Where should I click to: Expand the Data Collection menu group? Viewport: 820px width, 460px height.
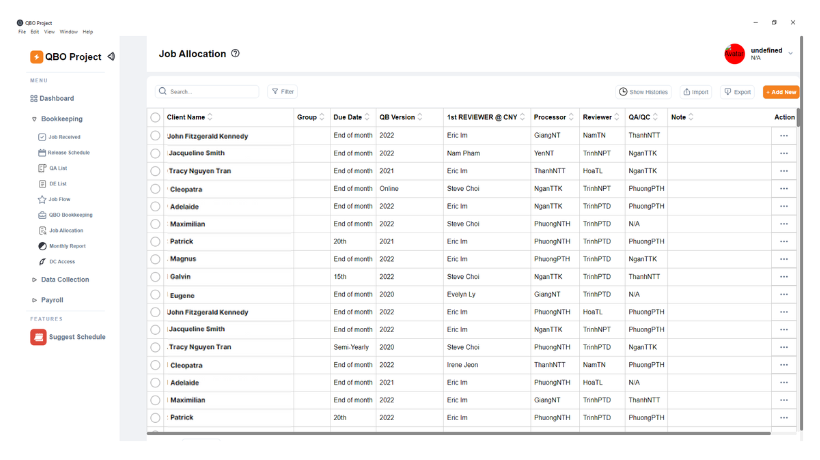coord(64,280)
